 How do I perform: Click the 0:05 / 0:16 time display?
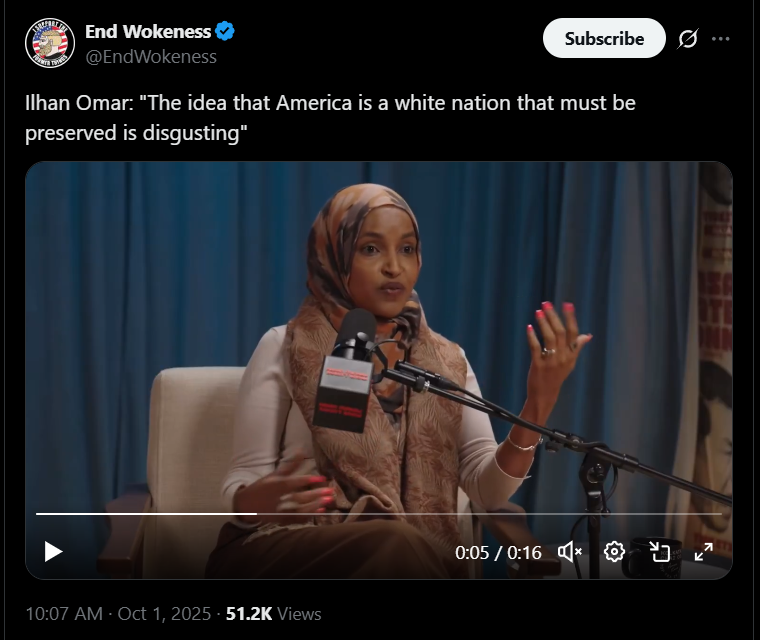click(x=498, y=553)
